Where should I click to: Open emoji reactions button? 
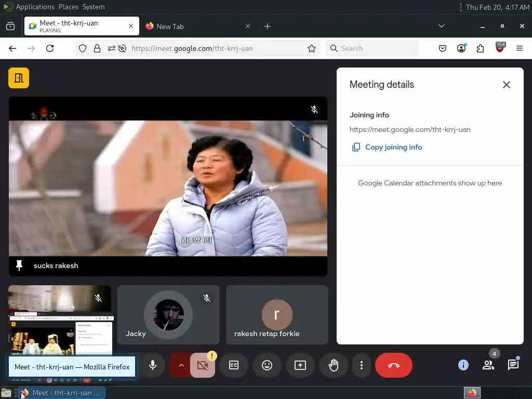[267, 365]
